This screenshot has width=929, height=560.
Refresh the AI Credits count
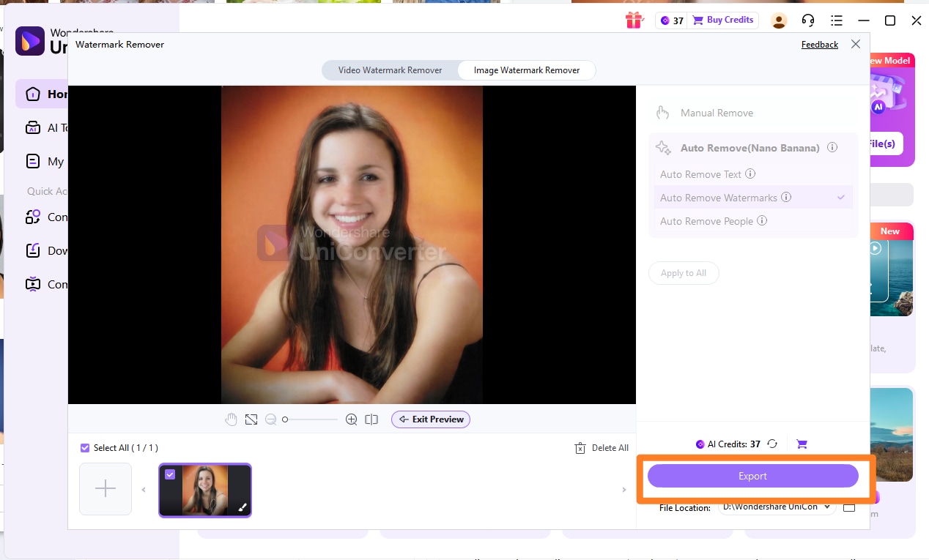click(x=771, y=444)
